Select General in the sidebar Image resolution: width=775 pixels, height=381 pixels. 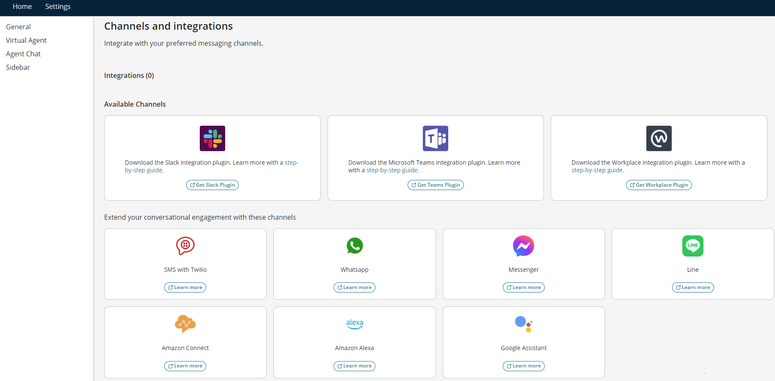point(18,27)
